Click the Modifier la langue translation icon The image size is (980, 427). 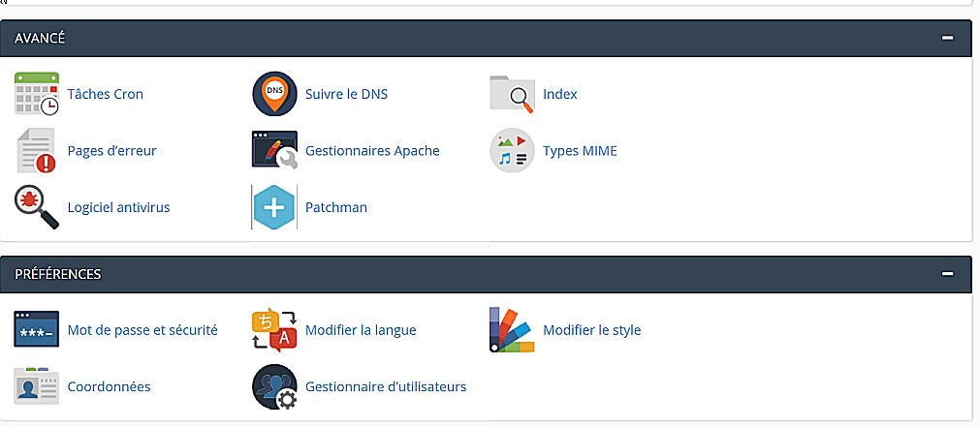[274, 330]
